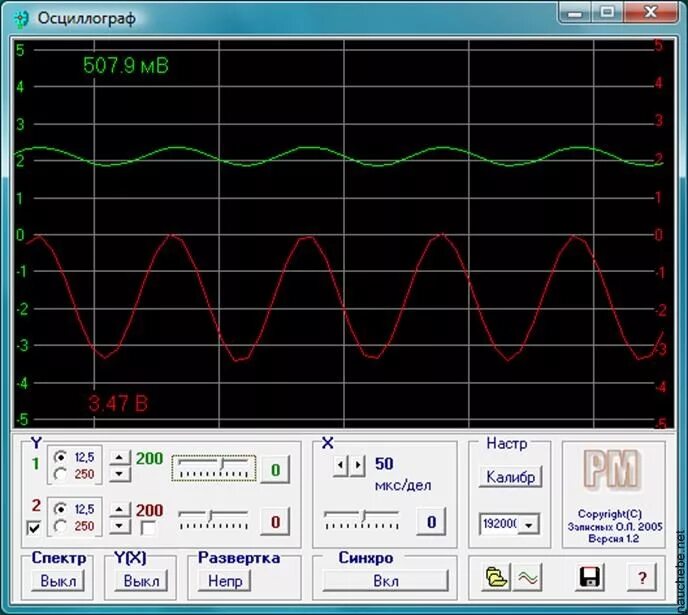Maximize the Осциллограф window

607,12
